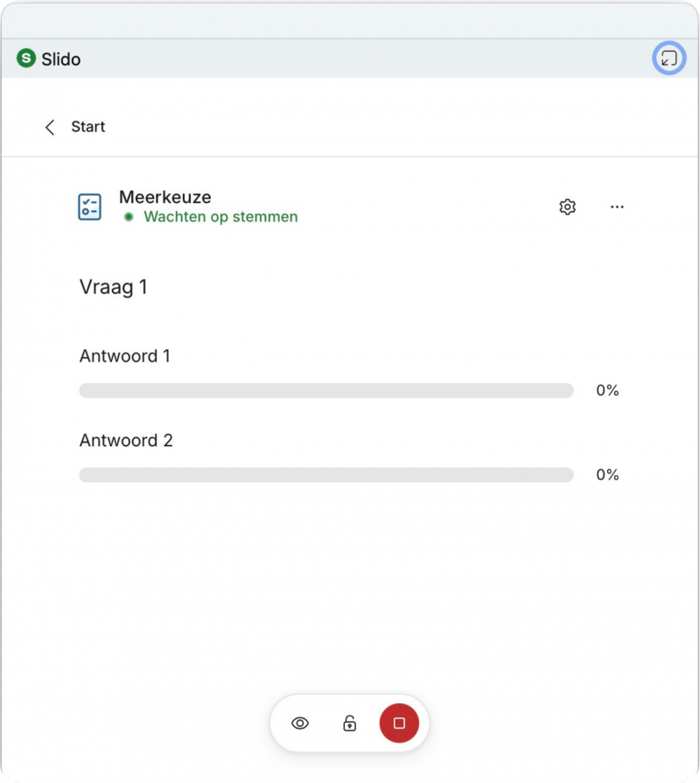This screenshot has height=783, width=700.
Task: Expand the Meerkeuze options via ellipsis menu
Action: point(618,206)
